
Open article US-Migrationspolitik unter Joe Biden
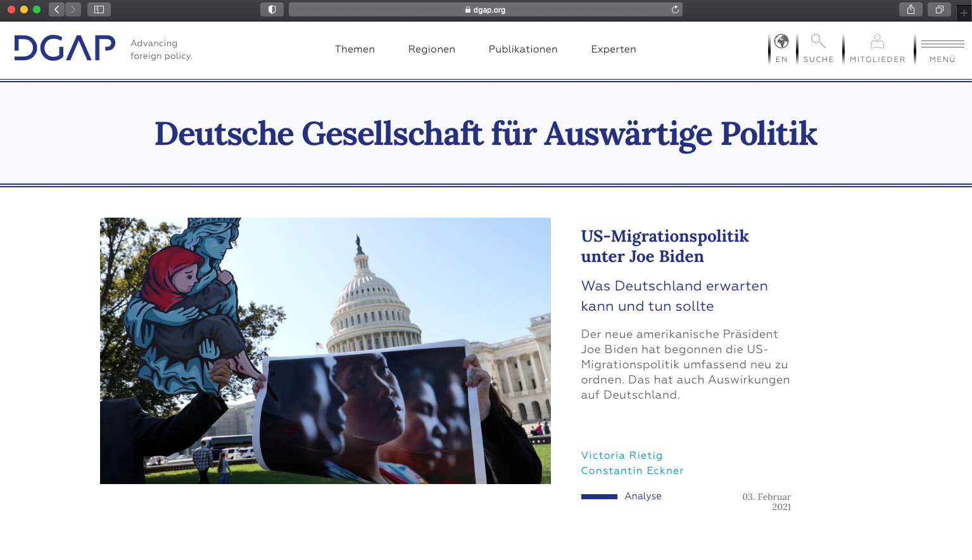(x=665, y=246)
